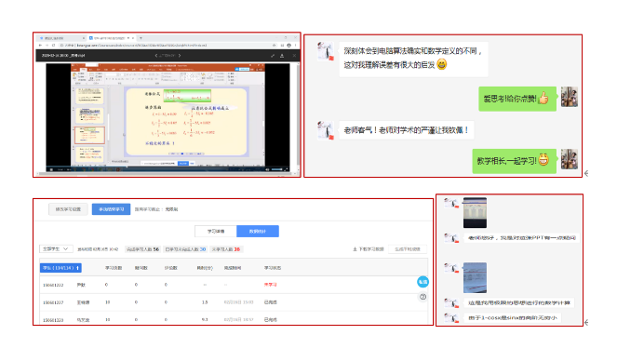Screen dimensions: 644x348
Task: Click the message about 电脑算法 and 数学定义
Action: [413, 59]
